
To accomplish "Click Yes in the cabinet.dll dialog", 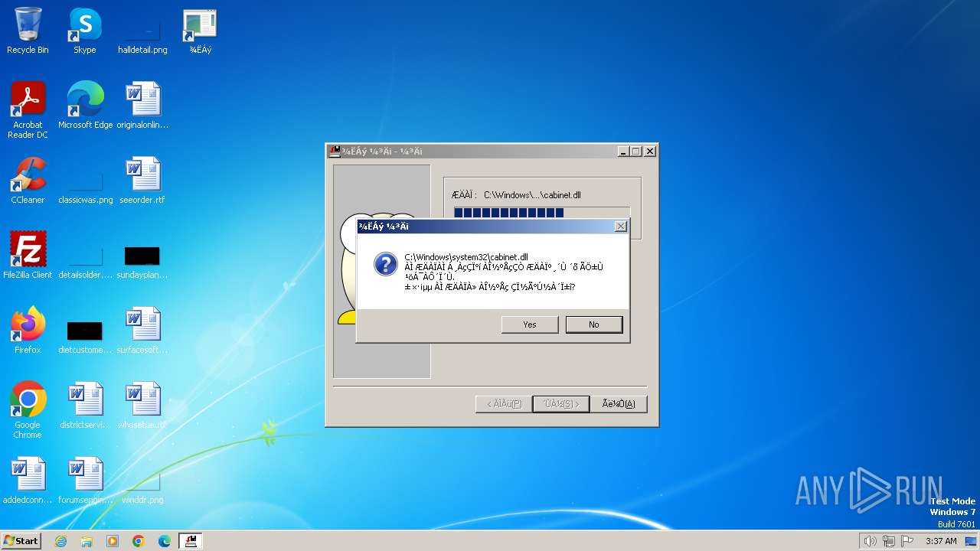I will (x=530, y=324).
